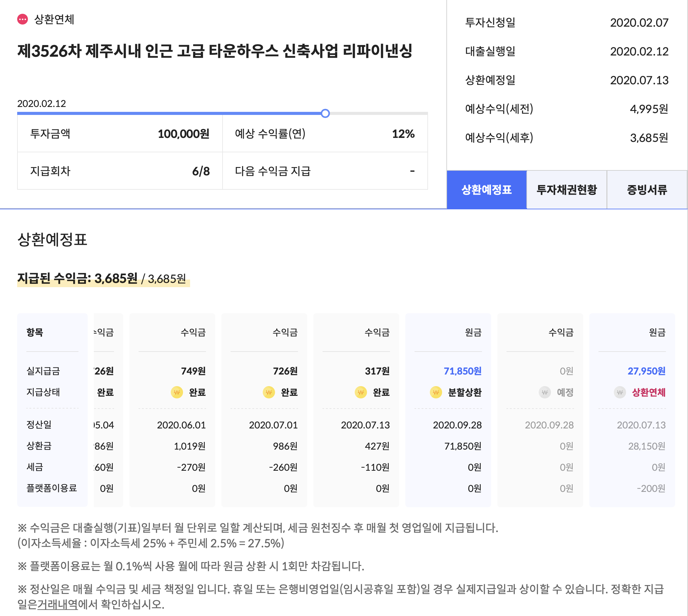Open the 증빙서류 tab
Screen dimensions: 688x616
point(647,189)
